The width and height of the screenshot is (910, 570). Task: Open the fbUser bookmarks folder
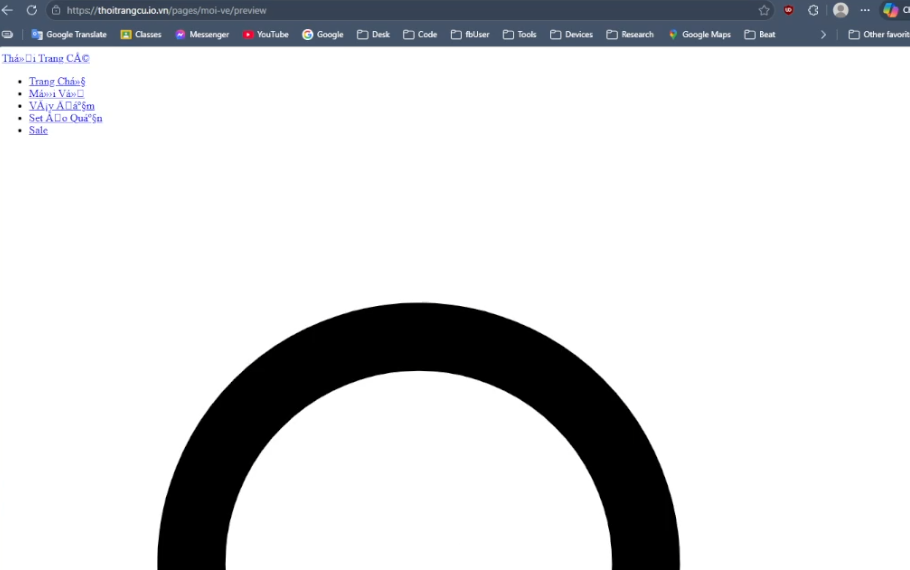(x=470, y=34)
